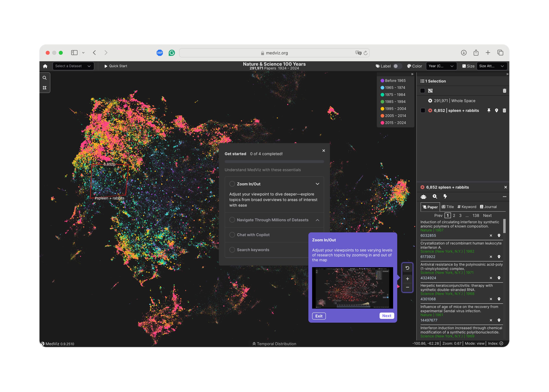Activate the region selection tool in left toolbar
The image size is (549, 392).
[x=45, y=88]
